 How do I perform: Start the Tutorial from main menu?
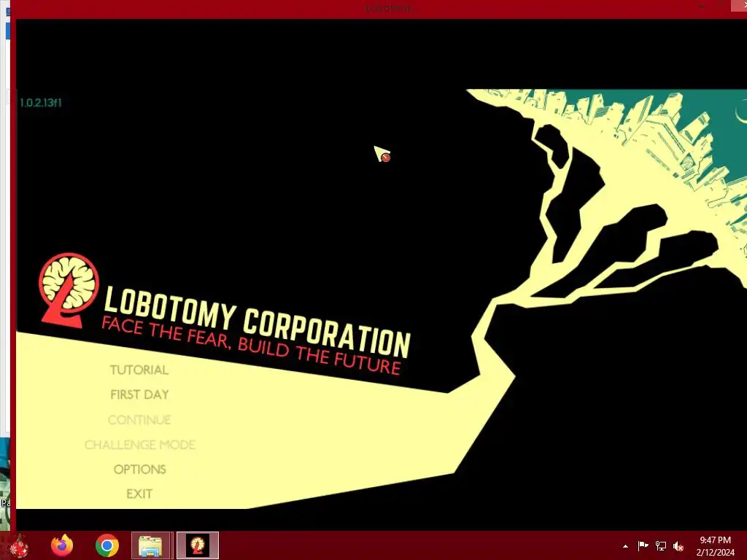pyautogui.click(x=139, y=370)
